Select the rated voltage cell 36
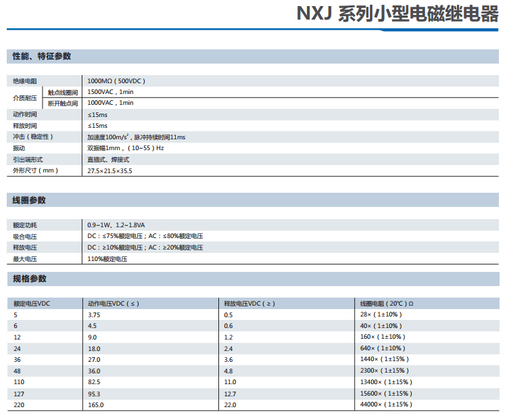507x420 pixels. (x=17, y=360)
